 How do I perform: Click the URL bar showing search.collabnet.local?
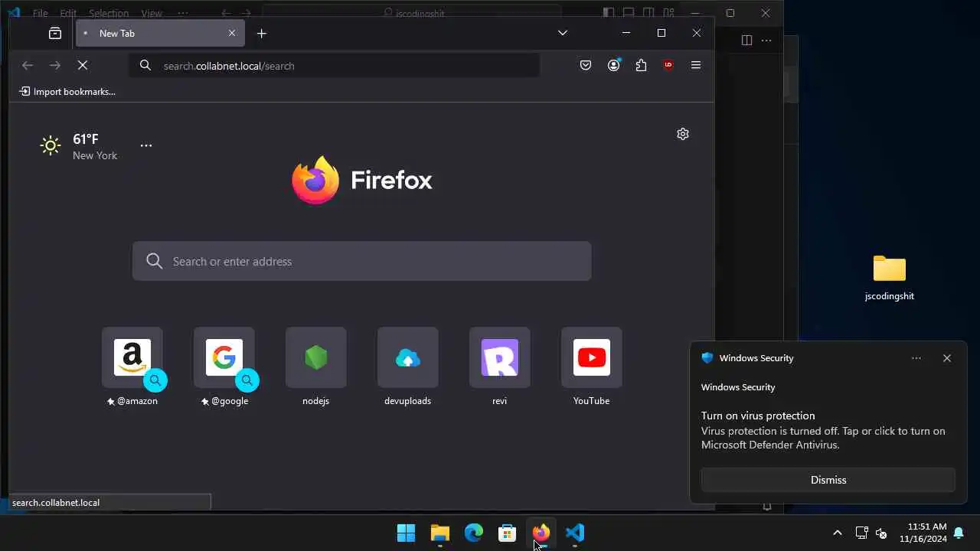335,66
